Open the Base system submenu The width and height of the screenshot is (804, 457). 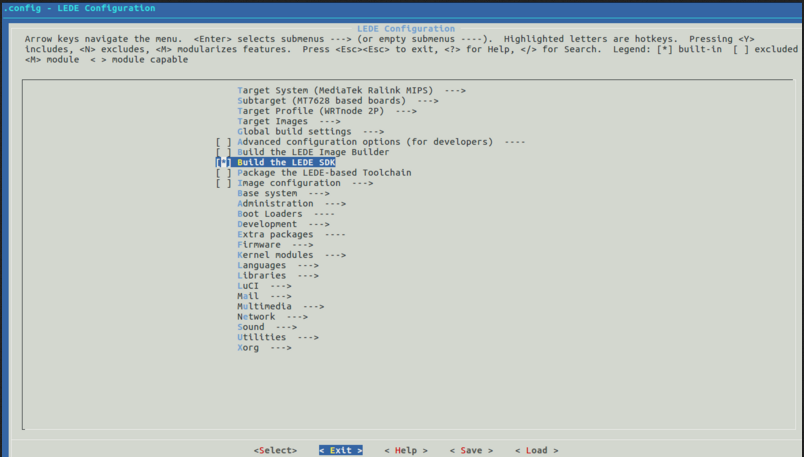(x=283, y=193)
